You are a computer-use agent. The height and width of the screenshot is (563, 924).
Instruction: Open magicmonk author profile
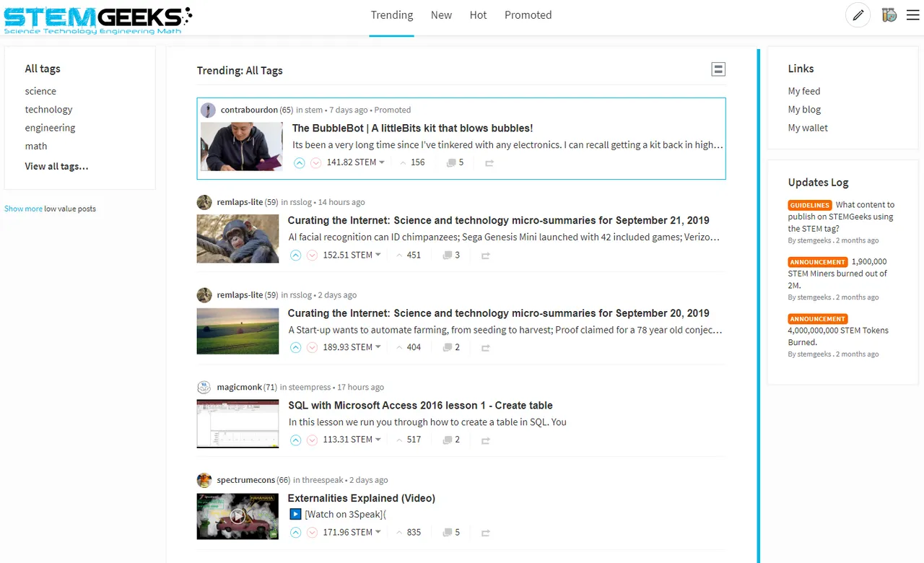(x=239, y=387)
